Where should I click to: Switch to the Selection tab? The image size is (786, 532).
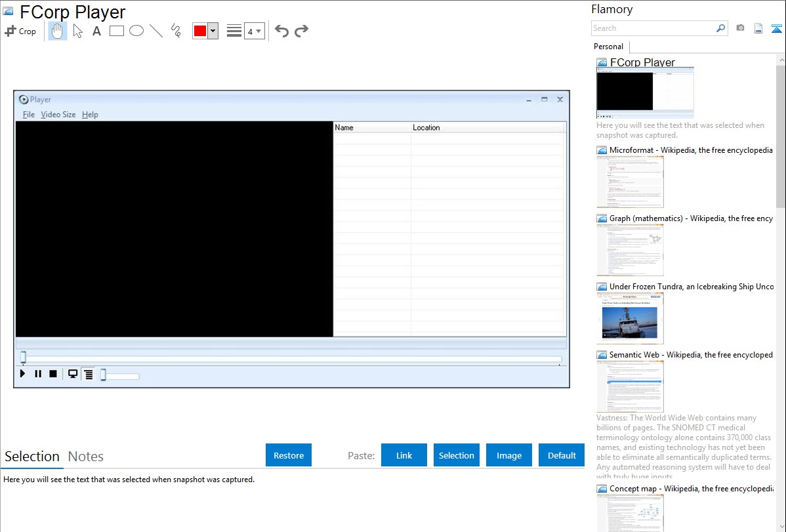tap(32, 457)
